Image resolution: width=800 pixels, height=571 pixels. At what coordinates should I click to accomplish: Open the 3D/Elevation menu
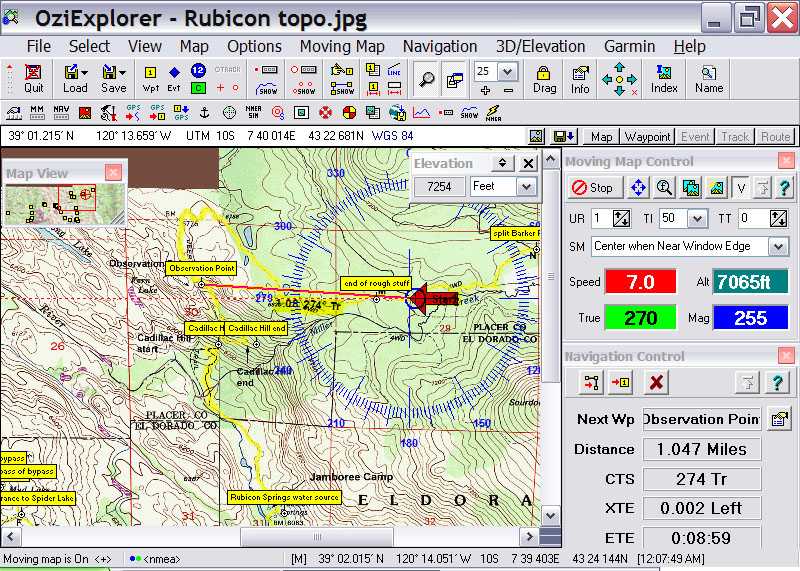tap(540, 46)
